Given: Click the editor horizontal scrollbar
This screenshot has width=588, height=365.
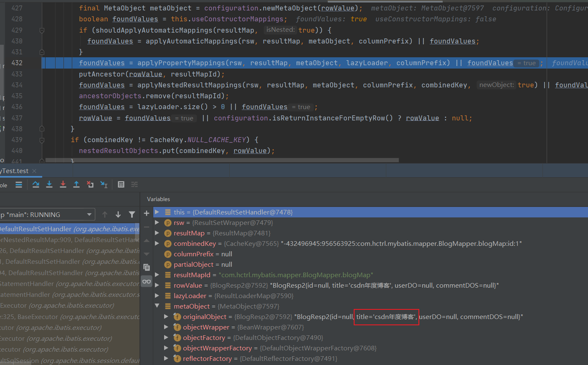Looking at the screenshot, I should pos(222,160).
